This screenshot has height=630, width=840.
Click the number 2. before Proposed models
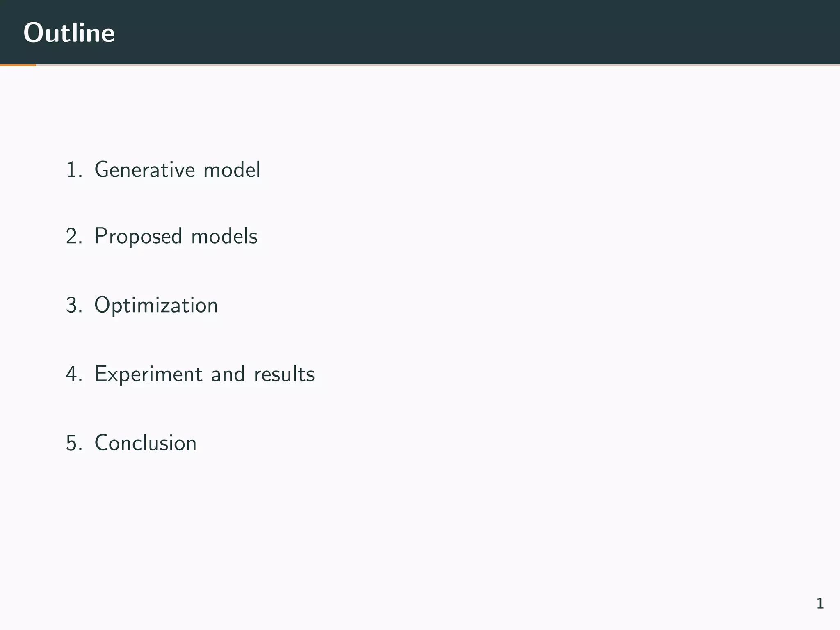(x=74, y=237)
